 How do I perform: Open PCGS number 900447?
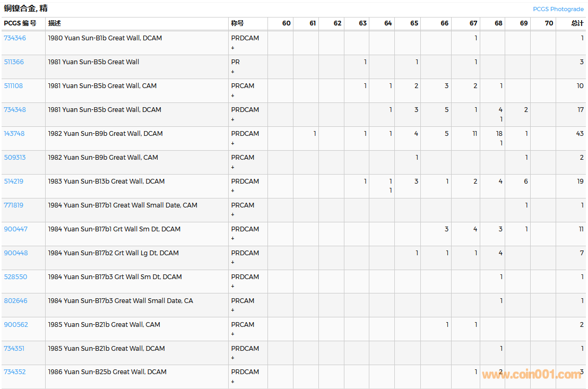tap(16, 229)
